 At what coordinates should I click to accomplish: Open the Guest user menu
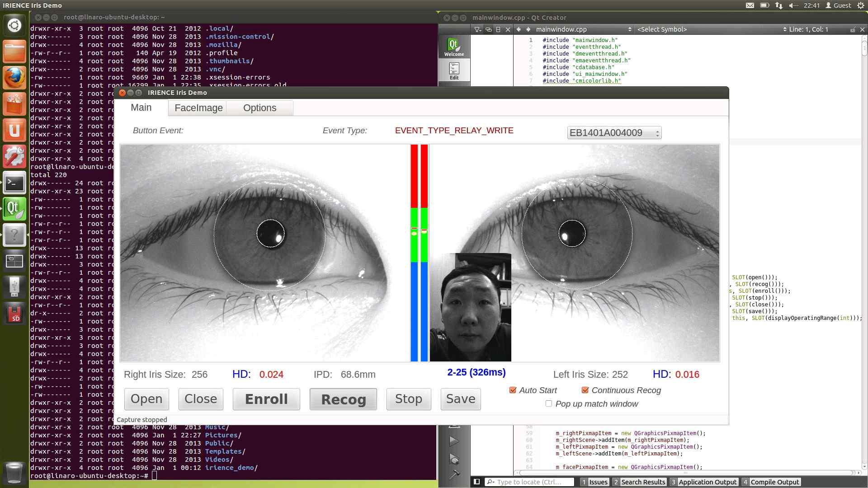[838, 5]
